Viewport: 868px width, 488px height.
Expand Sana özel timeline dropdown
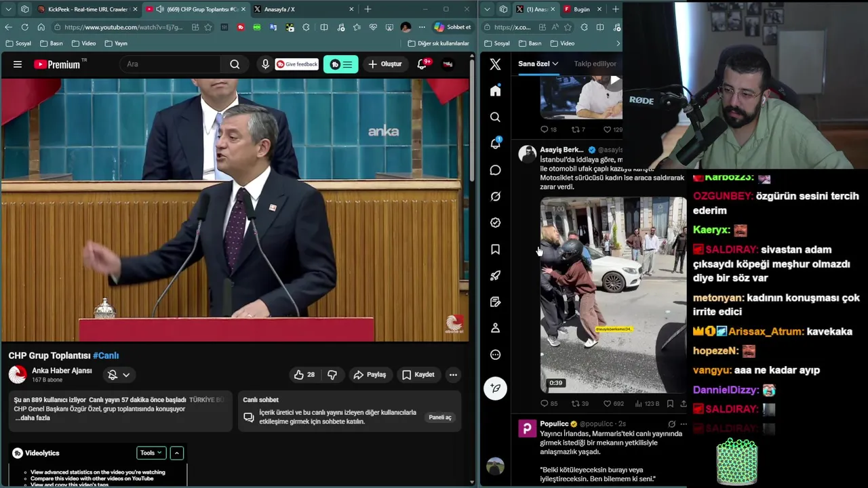538,64
